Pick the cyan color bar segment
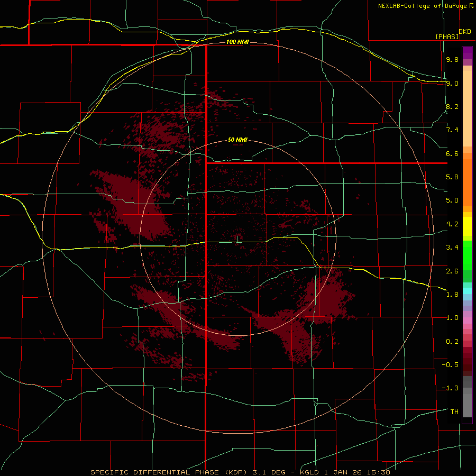 467,291
